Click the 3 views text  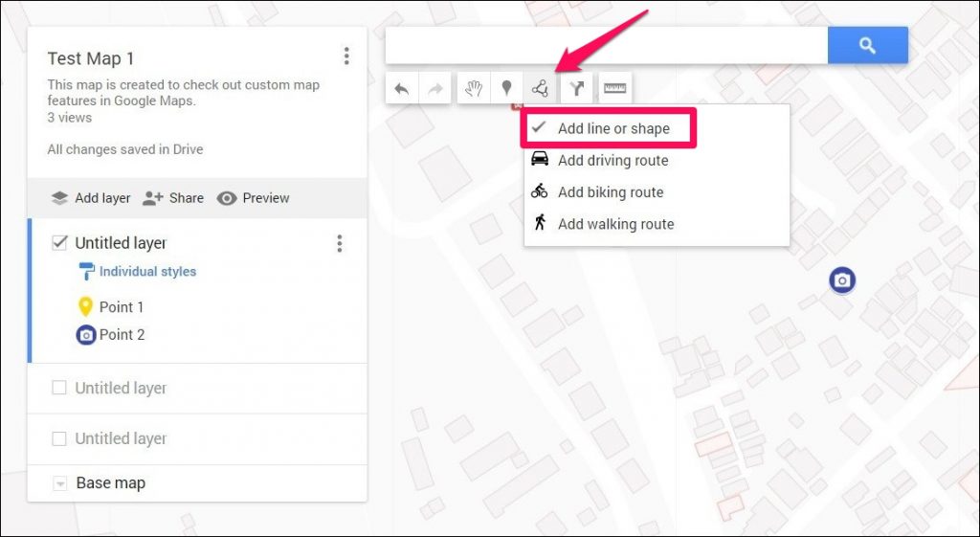69,118
